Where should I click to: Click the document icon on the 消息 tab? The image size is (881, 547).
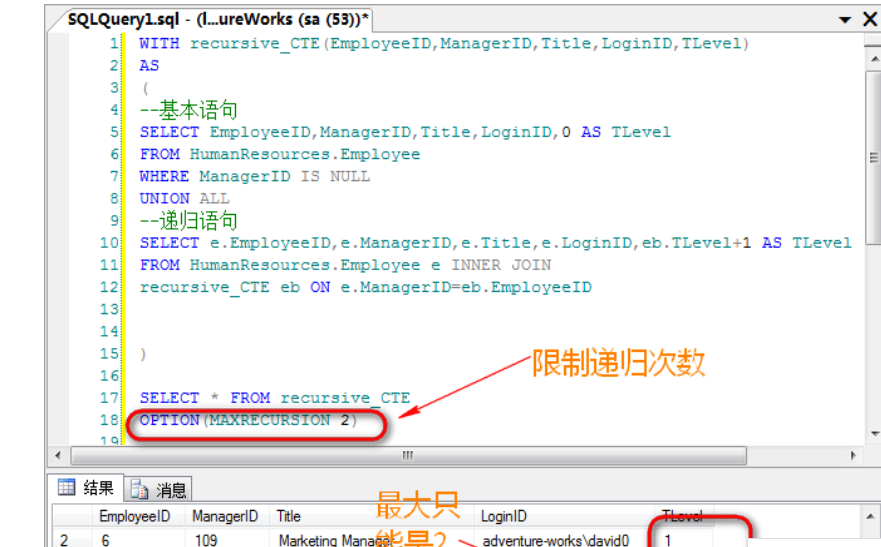tap(139, 489)
